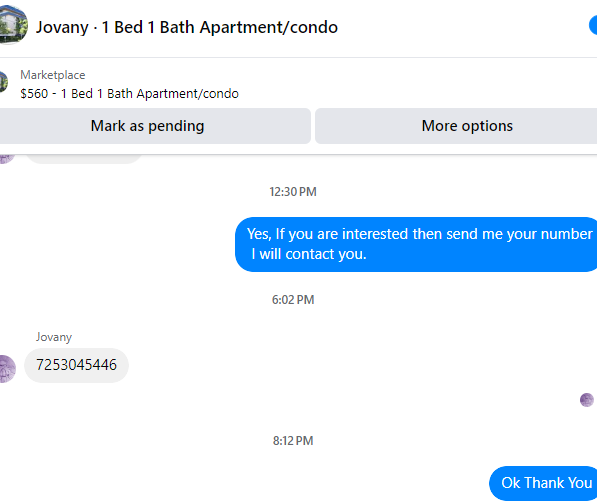This screenshot has height=503, width=597.
Task: Click the small seen-receipt avatar on the right
Action: coord(587,400)
